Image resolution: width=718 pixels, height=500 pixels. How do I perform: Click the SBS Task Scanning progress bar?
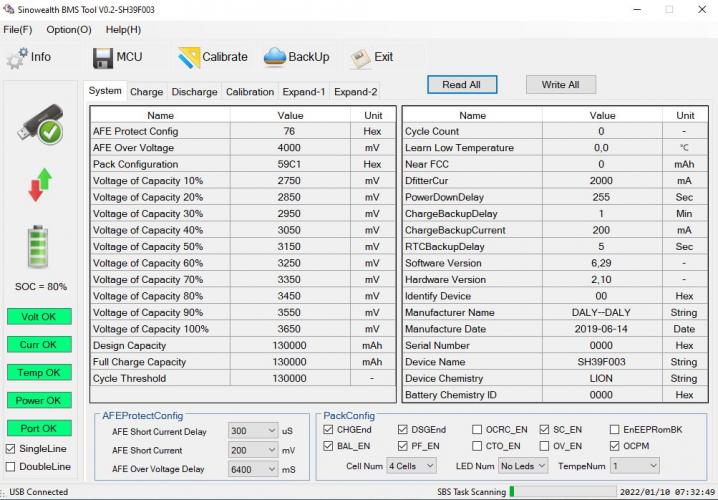click(x=560, y=492)
